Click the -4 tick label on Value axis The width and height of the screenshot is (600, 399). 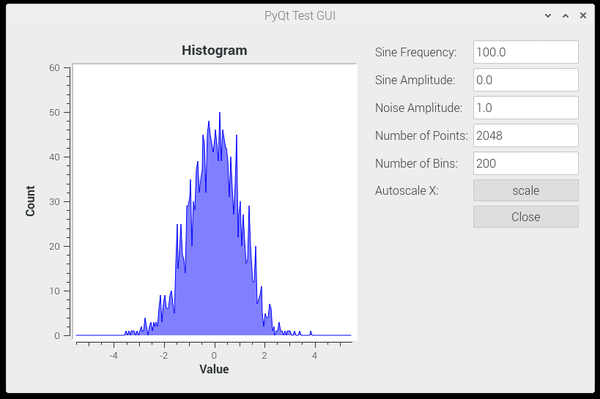[113, 355]
